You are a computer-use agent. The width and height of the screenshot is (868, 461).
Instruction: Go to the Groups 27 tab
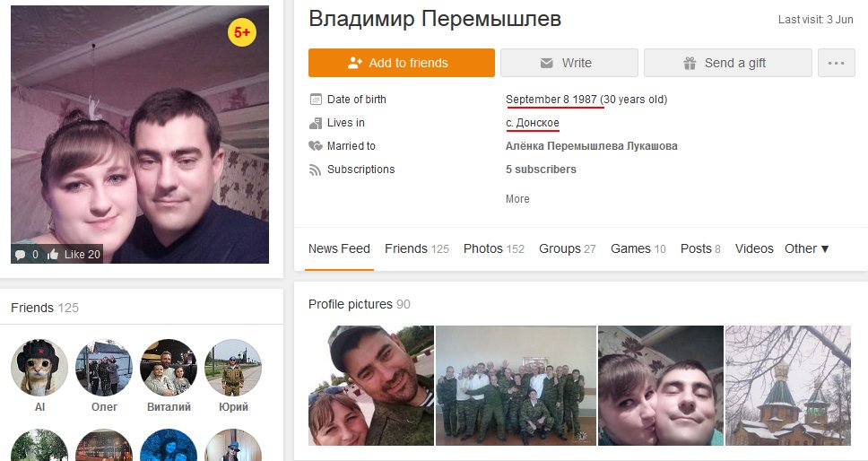coord(568,249)
